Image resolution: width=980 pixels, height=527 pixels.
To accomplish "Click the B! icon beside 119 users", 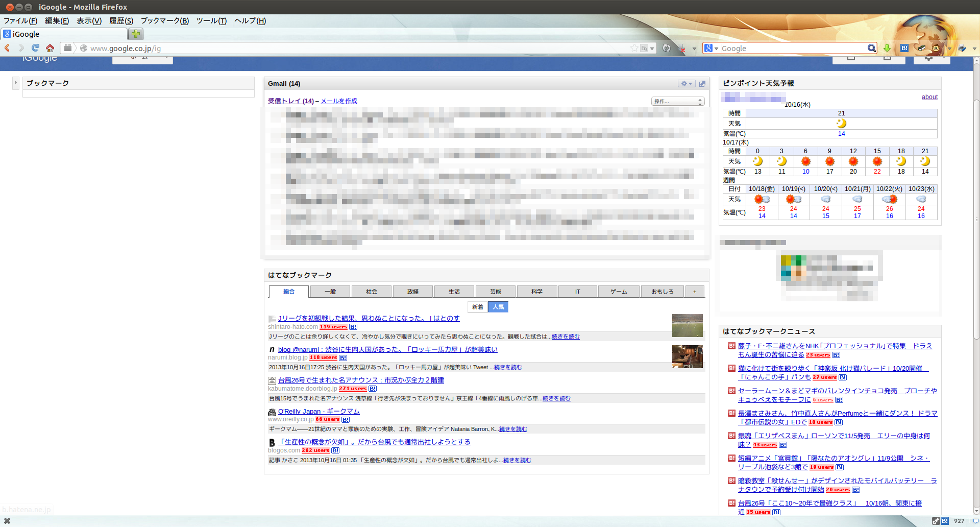I will [x=353, y=327].
